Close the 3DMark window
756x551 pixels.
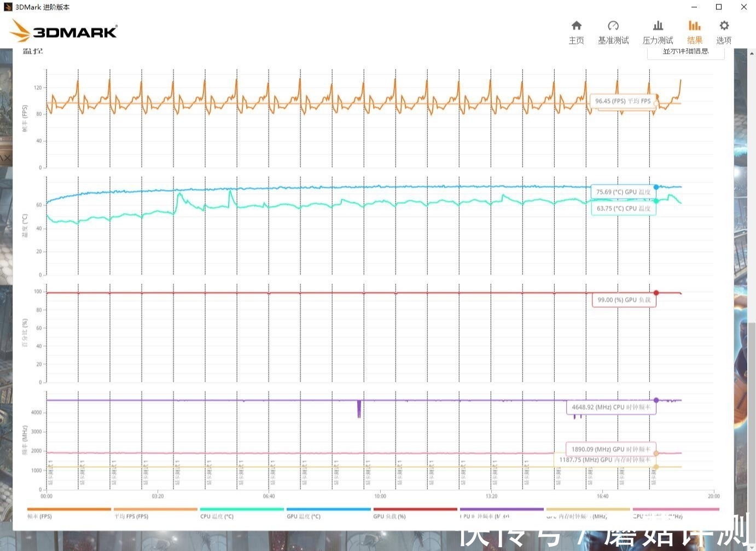tap(743, 7)
